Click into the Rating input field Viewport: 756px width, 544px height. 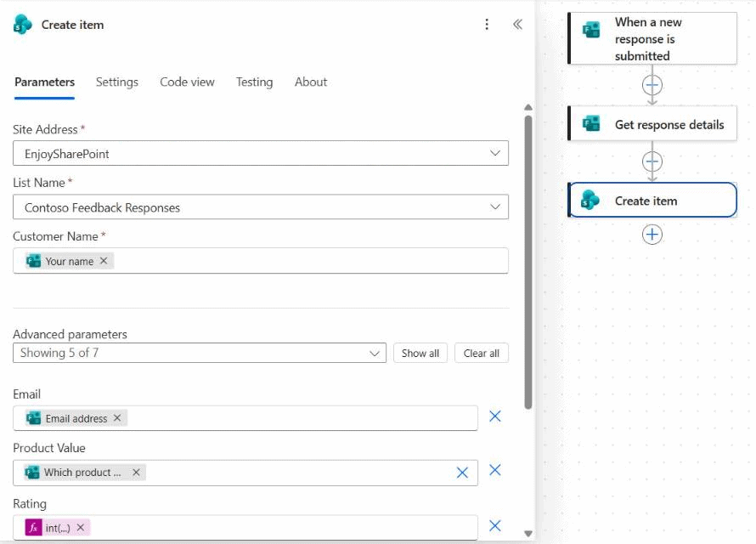click(x=245, y=528)
